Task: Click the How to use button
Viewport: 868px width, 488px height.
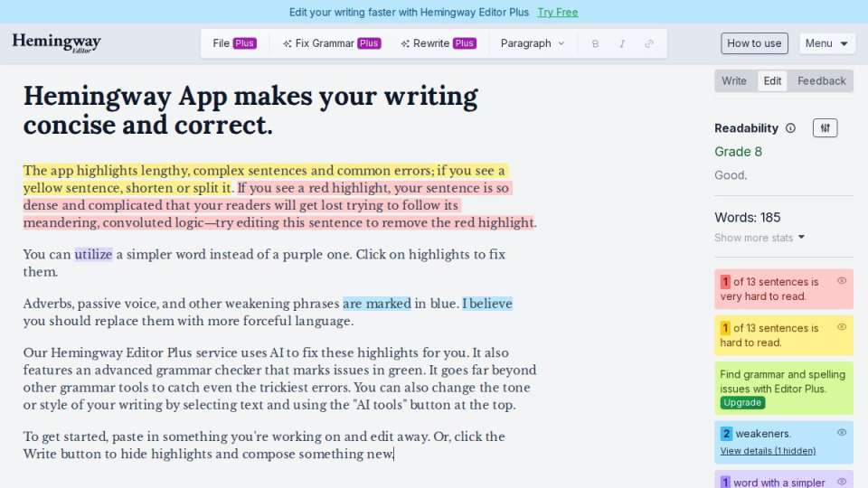Action: tap(754, 43)
